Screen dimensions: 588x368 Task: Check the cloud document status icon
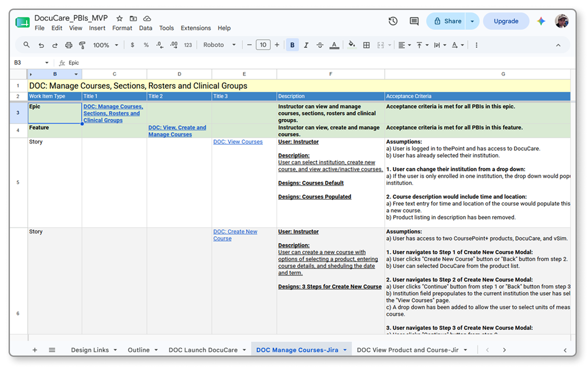coord(147,18)
